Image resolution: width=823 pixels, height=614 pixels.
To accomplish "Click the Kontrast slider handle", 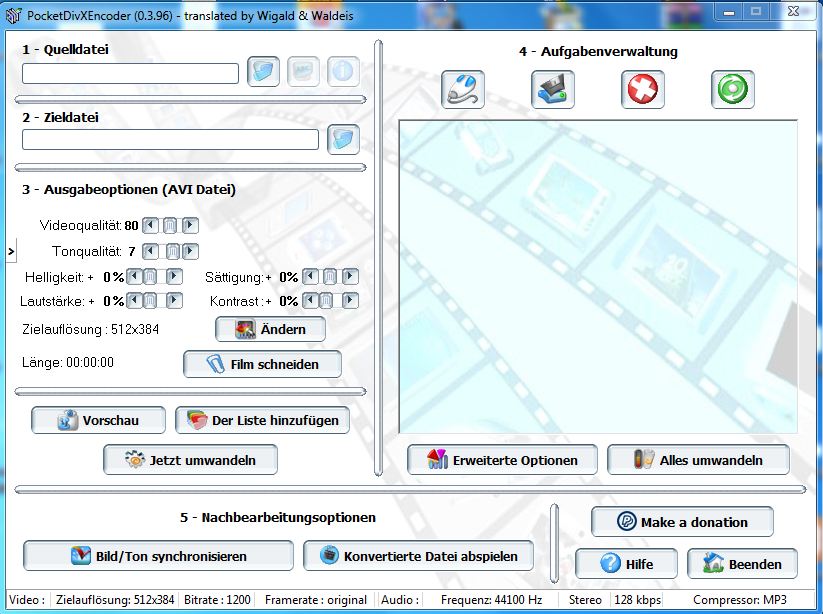I will (326, 301).
